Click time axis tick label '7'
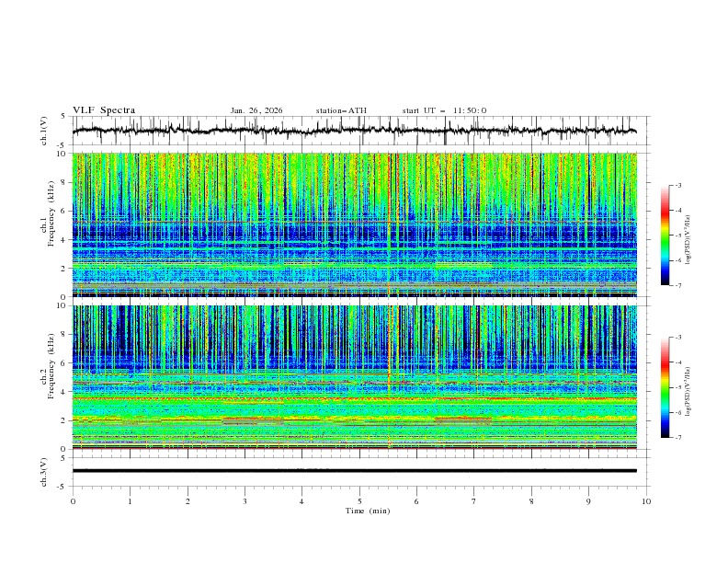This screenshot has height=563, width=728. pyautogui.click(x=474, y=501)
